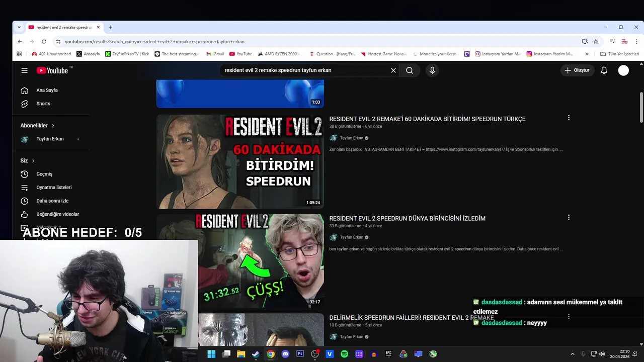The height and width of the screenshot is (362, 644).
Task: Play the blue balloon thumbnail with duration 1:03
Action: coord(240,94)
